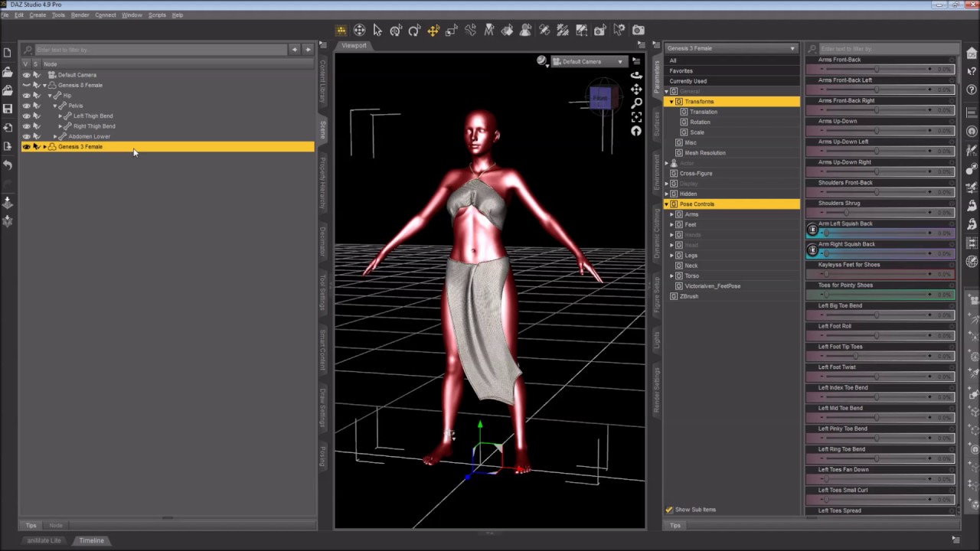This screenshot has height=551, width=980.
Task: Expand the Arms pose group
Action: (671, 214)
